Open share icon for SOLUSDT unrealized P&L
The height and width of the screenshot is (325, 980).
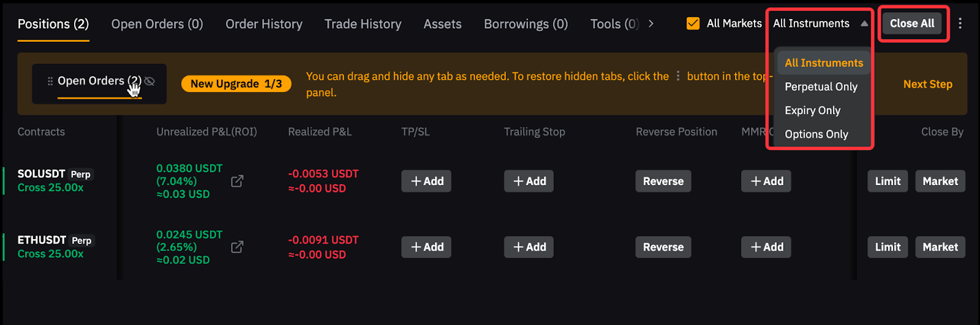pyautogui.click(x=237, y=181)
